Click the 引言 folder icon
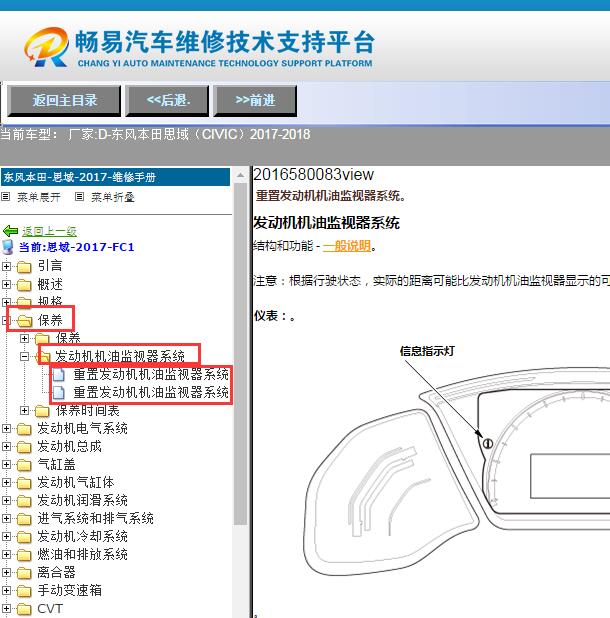This screenshot has width=610, height=618. pos(24,267)
